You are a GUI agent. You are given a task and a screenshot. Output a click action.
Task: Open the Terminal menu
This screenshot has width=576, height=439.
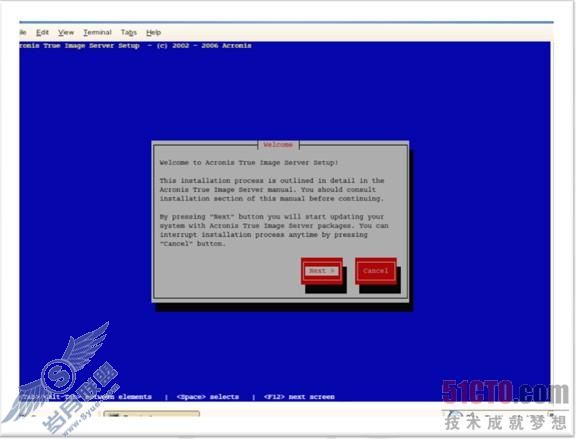(97, 33)
